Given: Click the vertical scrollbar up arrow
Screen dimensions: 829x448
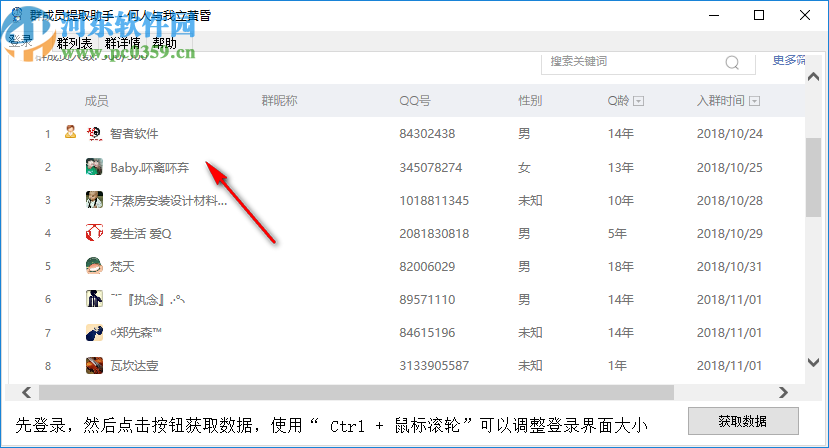Looking at the screenshot, I should (814, 77).
